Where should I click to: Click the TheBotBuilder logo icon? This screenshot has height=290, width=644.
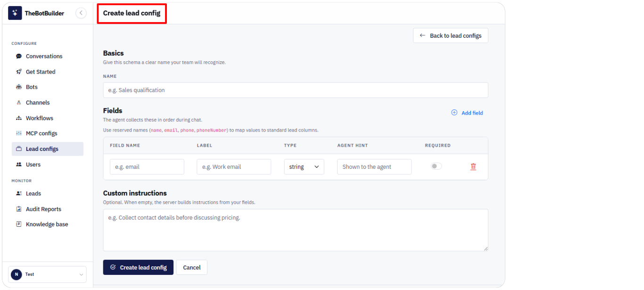tap(15, 13)
